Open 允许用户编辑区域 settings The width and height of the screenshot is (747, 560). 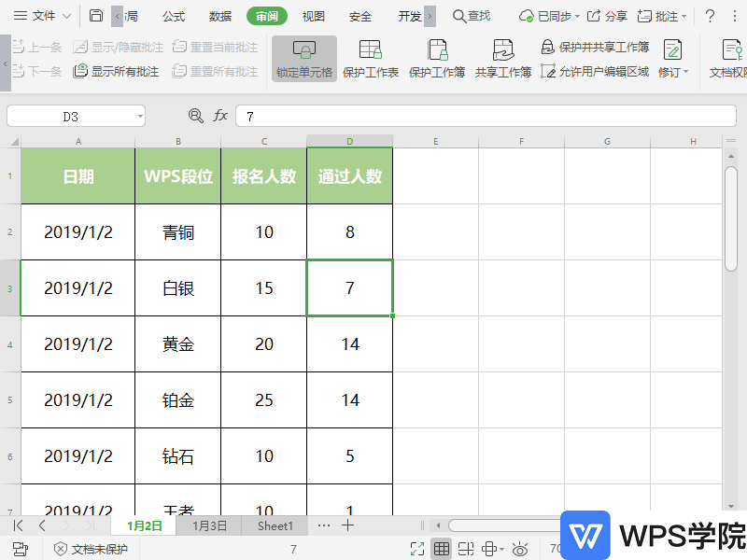click(x=598, y=71)
